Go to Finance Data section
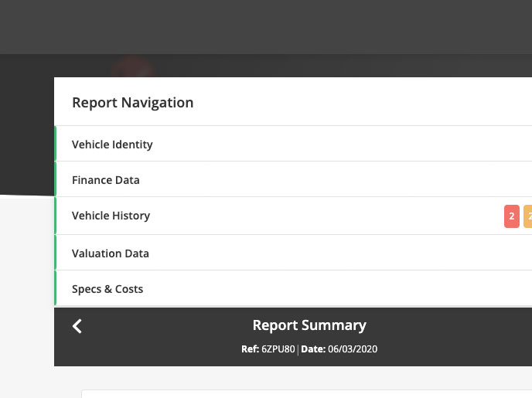 click(106, 180)
